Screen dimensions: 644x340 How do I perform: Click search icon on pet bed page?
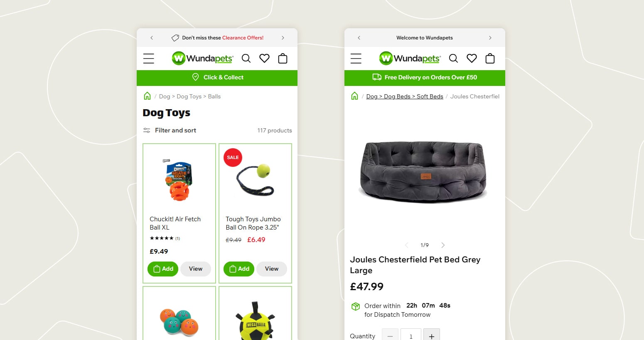(453, 59)
